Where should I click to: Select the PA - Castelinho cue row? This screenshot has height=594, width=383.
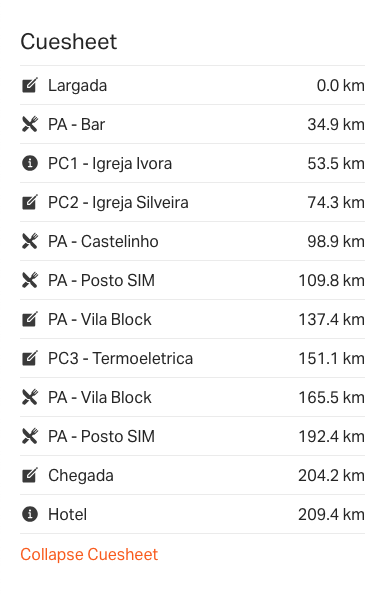pos(192,241)
